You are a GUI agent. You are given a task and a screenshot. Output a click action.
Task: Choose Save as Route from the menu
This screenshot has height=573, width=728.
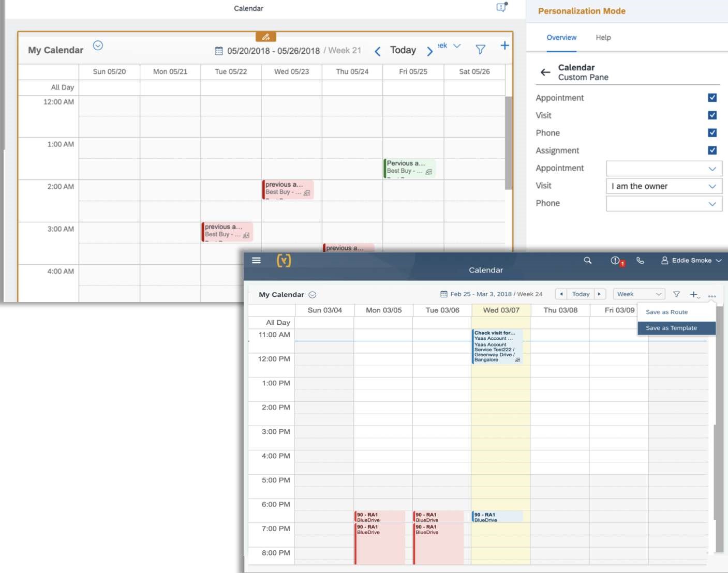click(x=667, y=312)
